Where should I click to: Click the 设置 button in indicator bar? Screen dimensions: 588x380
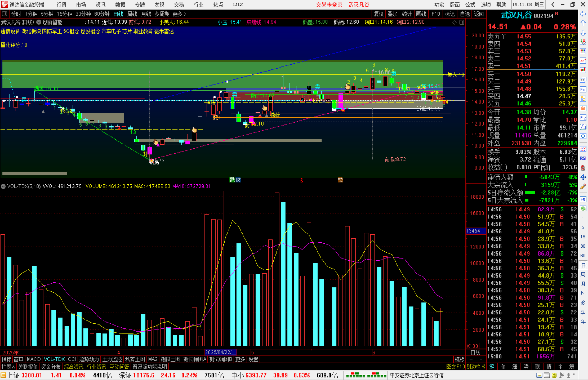(253, 359)
